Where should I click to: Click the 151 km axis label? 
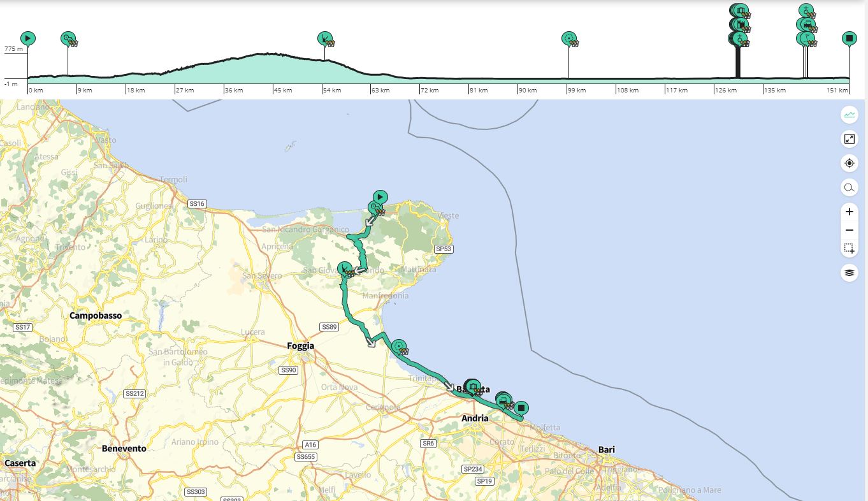click(x=837, y=91)
